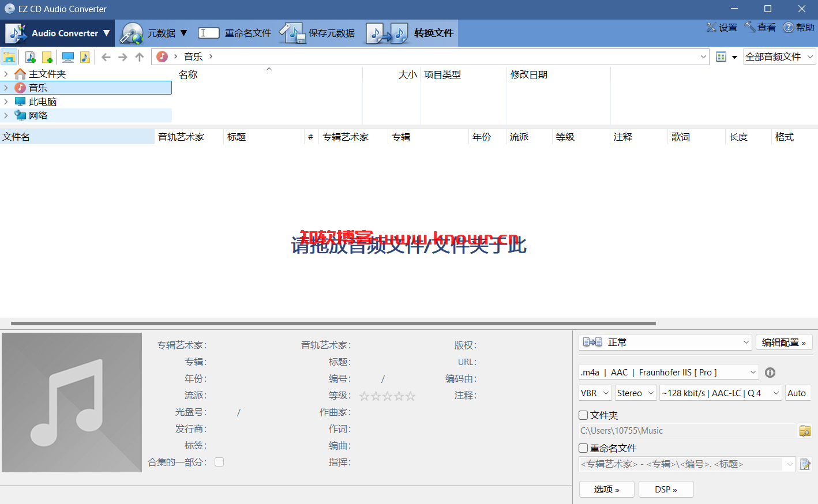Click the 音轨艺术家 column header
Image resolution: width=818 pixels, height=504 pixels.
[x=189, y=137]
